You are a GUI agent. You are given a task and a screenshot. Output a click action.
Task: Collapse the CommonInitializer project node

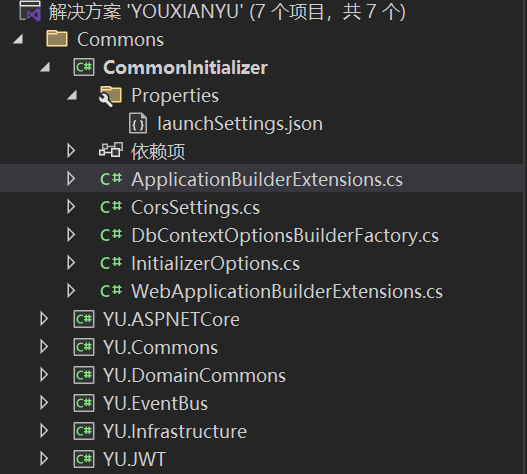tap(45, 67)
